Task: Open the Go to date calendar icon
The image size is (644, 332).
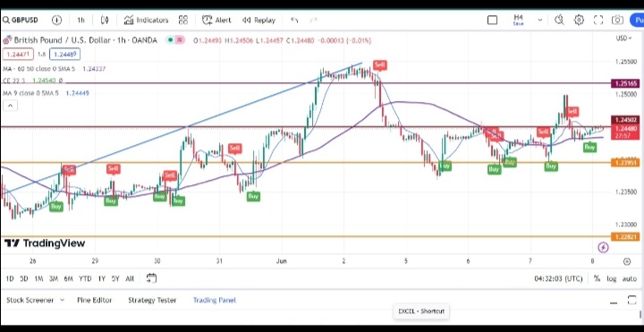Action: coord(151,278)
